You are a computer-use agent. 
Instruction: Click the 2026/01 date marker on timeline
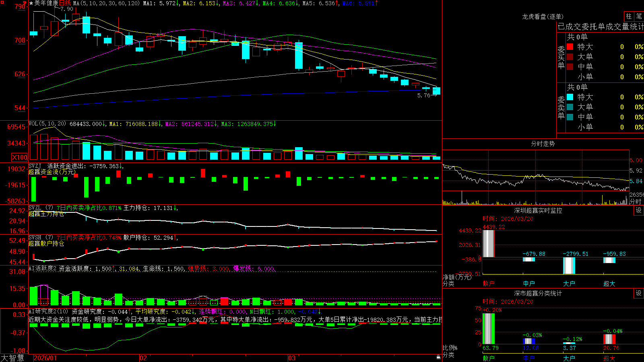[x=45, y=358]
